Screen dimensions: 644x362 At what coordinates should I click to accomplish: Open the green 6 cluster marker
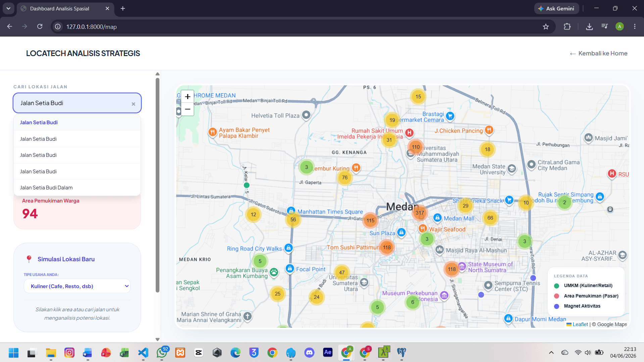(413, 302)
